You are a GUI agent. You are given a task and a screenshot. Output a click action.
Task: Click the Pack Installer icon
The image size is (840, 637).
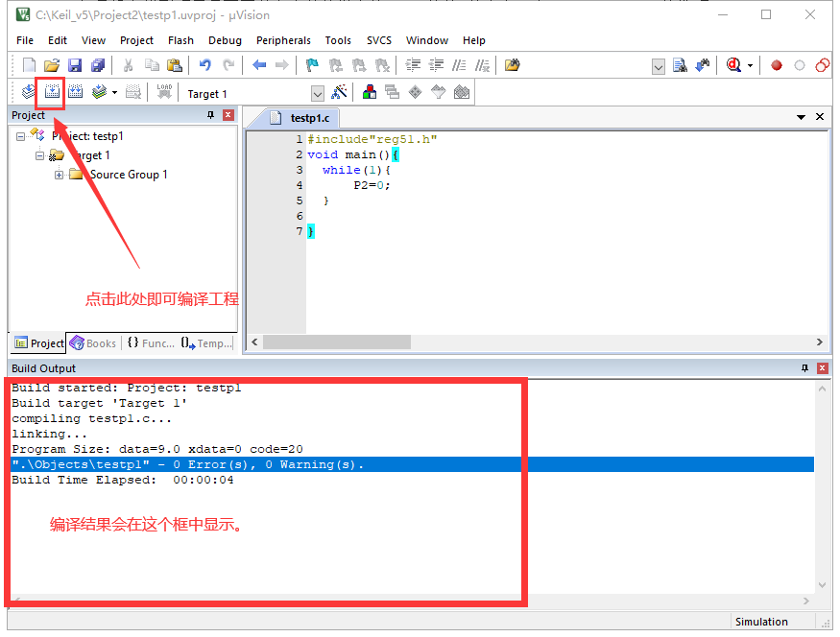[462, 92]
